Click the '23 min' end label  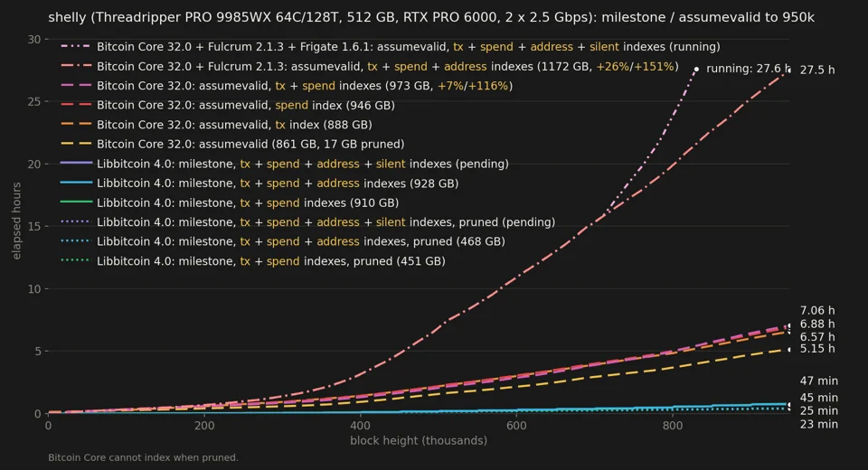coord(819,424)
